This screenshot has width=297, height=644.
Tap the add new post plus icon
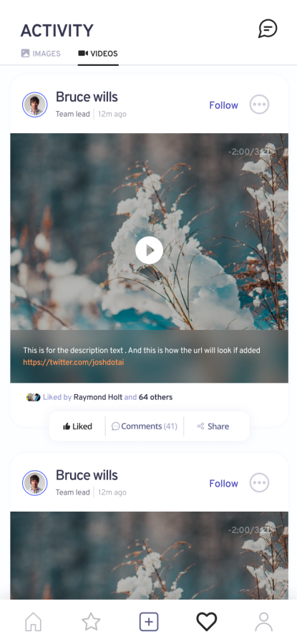click(x=149, y=622)
